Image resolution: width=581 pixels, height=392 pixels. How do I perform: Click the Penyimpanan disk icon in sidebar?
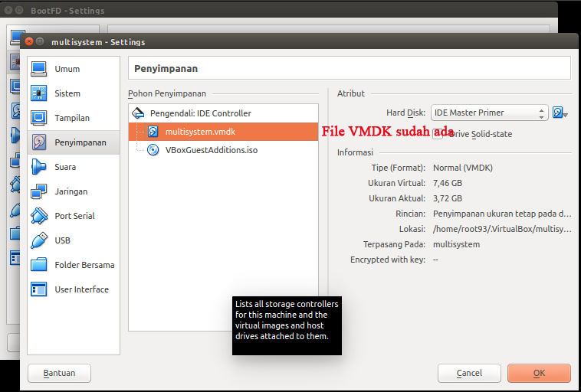pyautogui.click(x=39, y=142)
